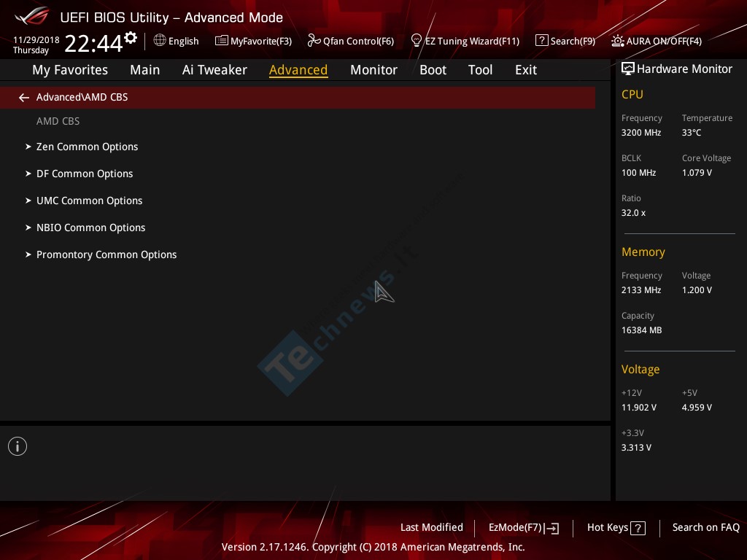The width and height of the screenshot is (747, 560).
Task: Expand NBIO Common Options arrow
Action: (x=28, y=227)
